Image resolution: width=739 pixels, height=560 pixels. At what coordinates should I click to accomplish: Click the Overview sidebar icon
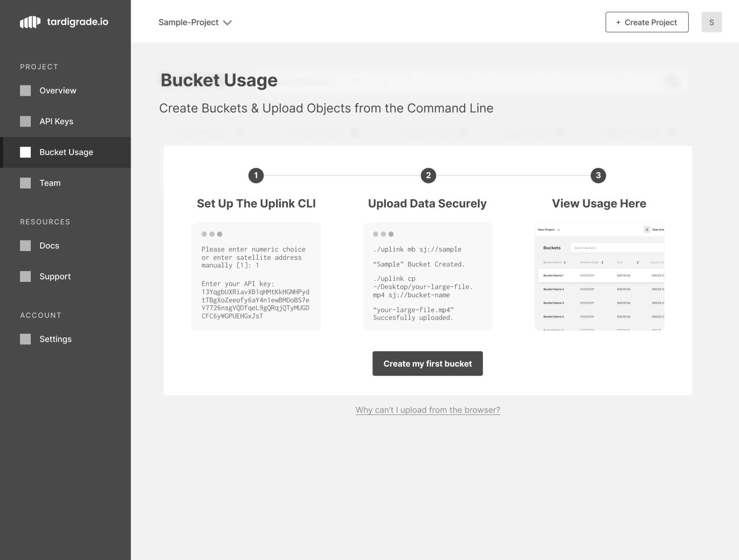(26, 91)
